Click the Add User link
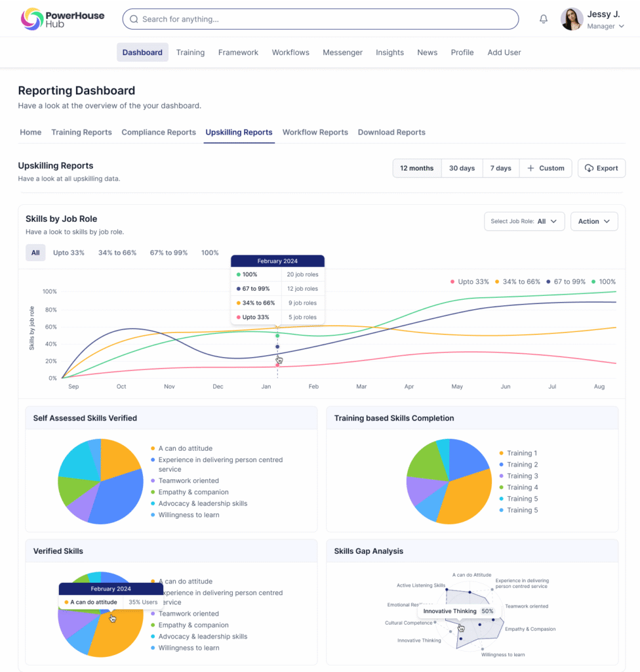Screen dimensions: 640x672 coord(504,52)
